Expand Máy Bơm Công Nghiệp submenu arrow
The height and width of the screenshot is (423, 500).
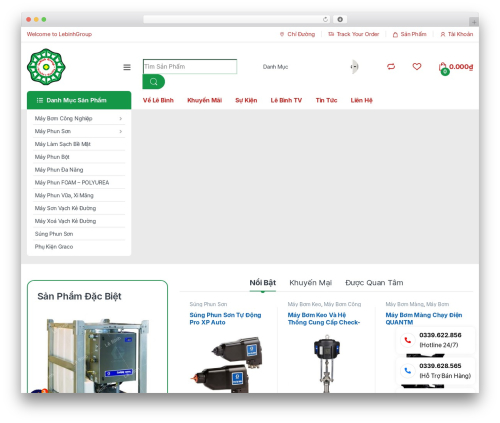[x=121, y=118]
